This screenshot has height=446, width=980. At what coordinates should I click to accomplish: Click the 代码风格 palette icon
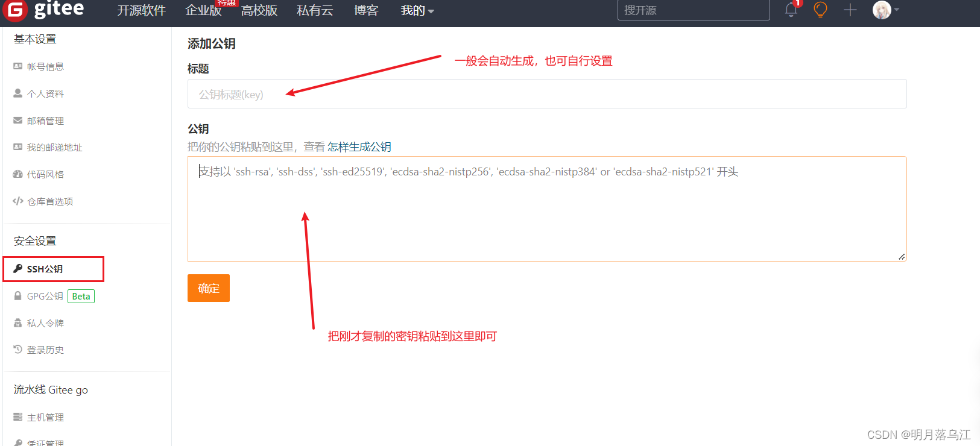click(17, 174)
